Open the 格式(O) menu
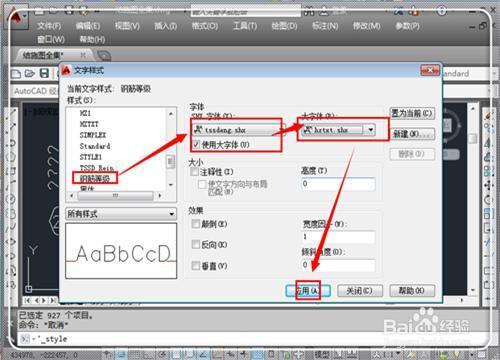Screen dimensions: 500x360 204,26
